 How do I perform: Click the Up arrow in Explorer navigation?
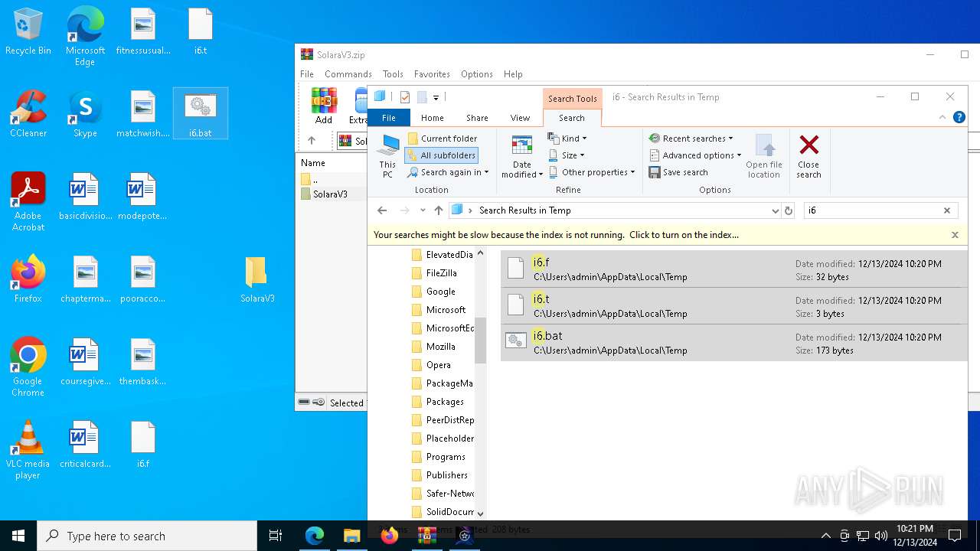pos(439,210)
